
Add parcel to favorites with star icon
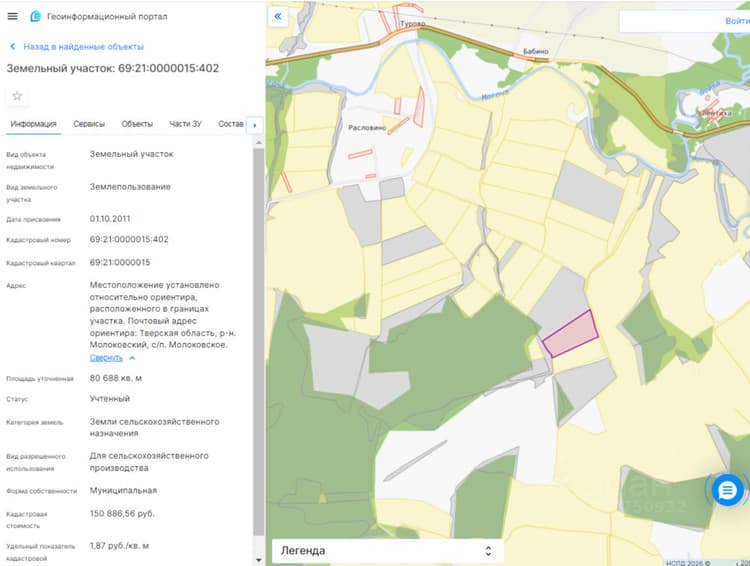17,96
